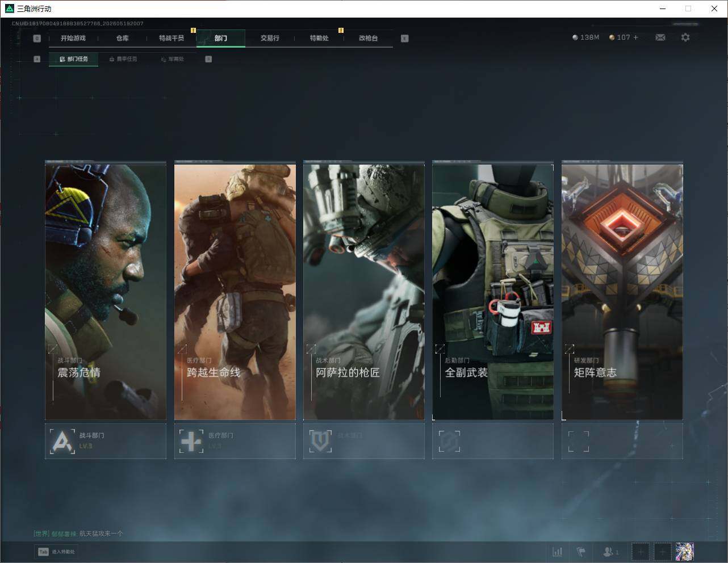This screenshot has width=728, height=563.
Task: Select the second sub-tab after 部门任务
Action: [123, 59]
